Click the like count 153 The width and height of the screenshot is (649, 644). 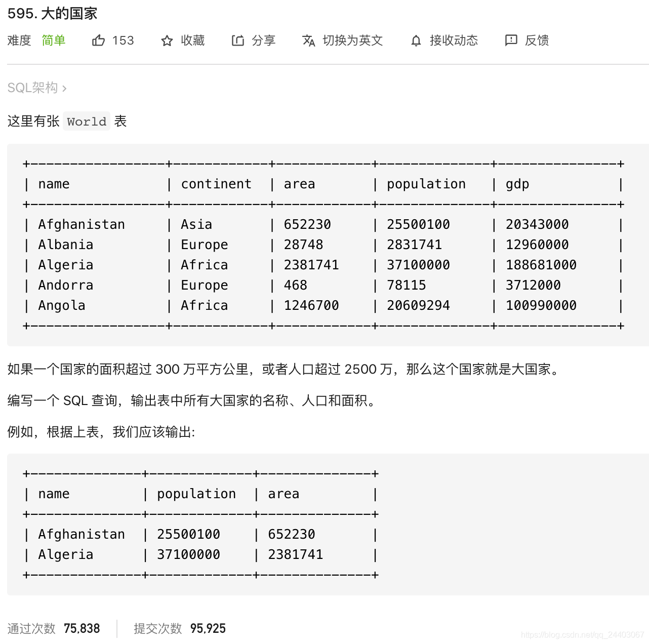pyautogui.click(x=123, y=41)
